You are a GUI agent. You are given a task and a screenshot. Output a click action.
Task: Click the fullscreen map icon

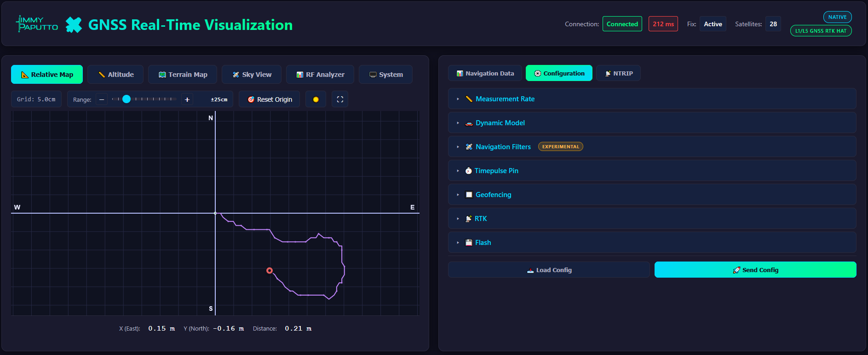[340, 99]
